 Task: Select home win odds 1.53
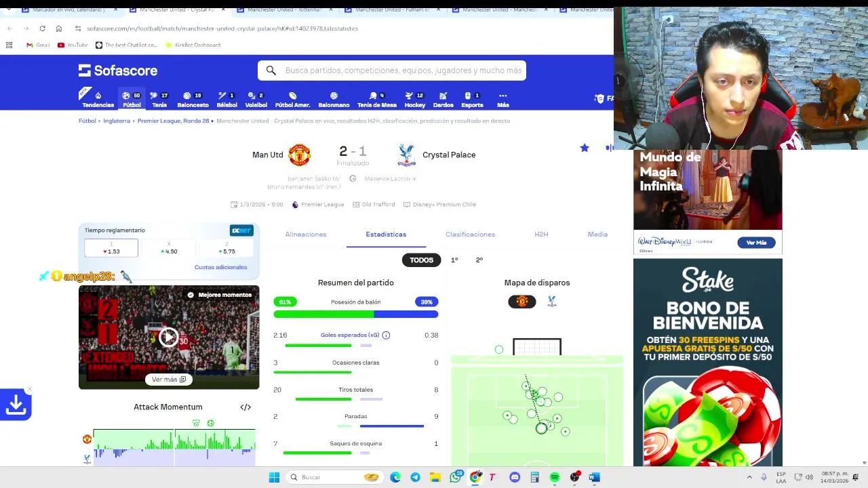(x=111, y=248)
